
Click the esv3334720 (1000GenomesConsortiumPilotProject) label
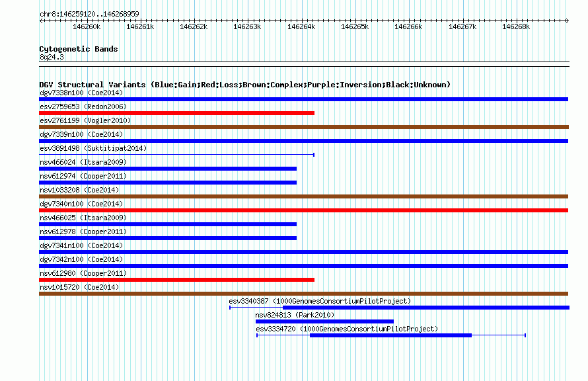click(x=347, y=329)
